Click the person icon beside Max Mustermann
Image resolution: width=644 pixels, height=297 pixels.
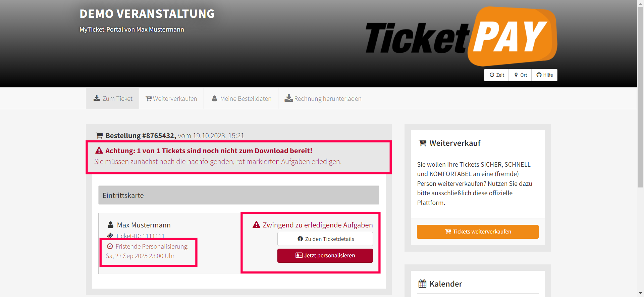pos(110,225)
